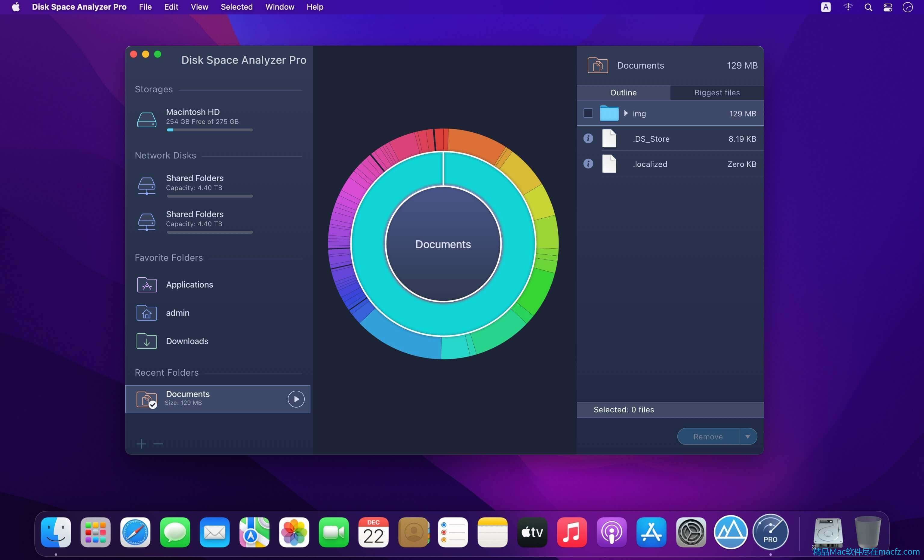This screenshot has height=560, width=924.
Task: Open the Apple menu
Action: click(16, 7)
